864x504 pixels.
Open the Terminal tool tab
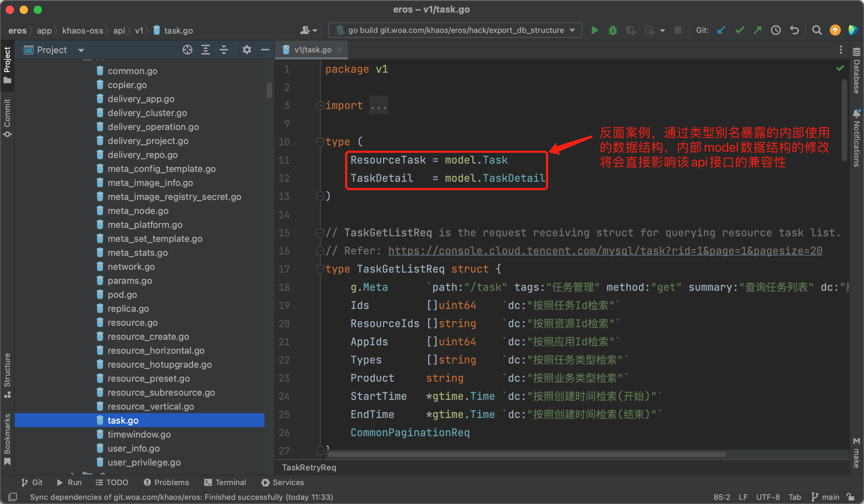click(225, 482)
